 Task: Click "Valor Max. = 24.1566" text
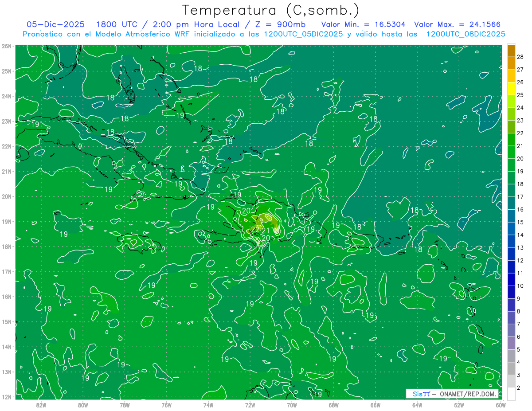[457, 24]
